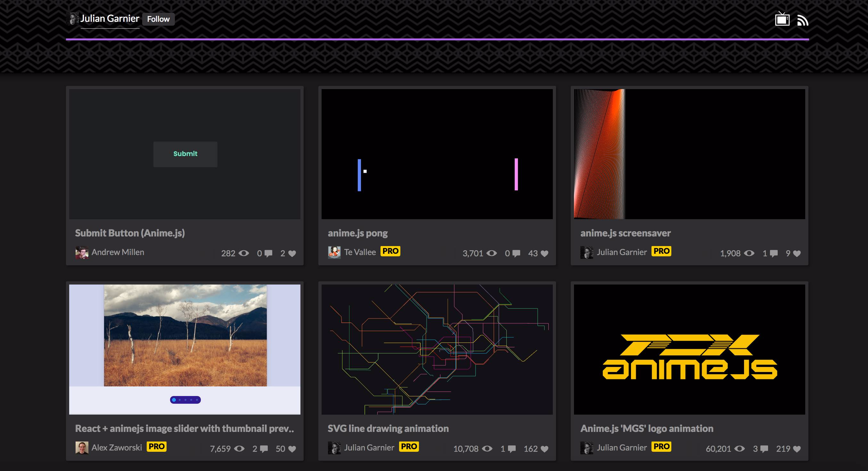Click the green Submit button in preview
The height and width of the screenshot is (471, 868).
(185, 154)
